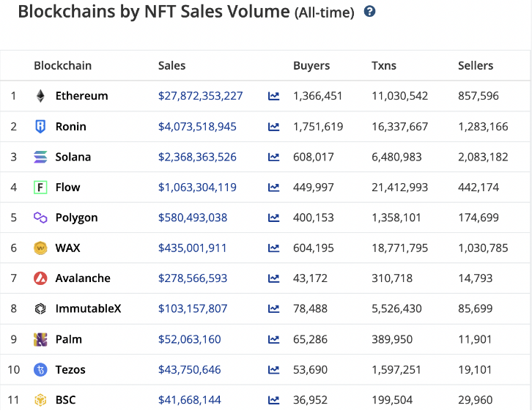Viewport: 532px width, 411px height.
Task: Click the help question mark icon beside title
Action: click(x=369, y=12)
